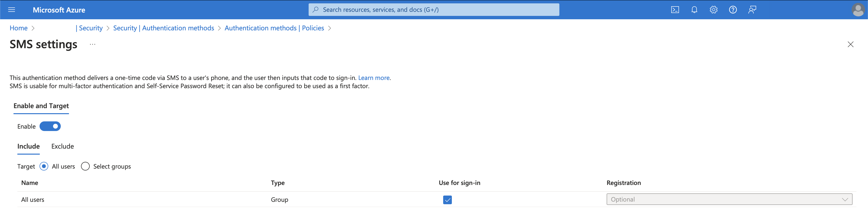Open Security | Authentication methods breadcrumb

pos(163,28)
